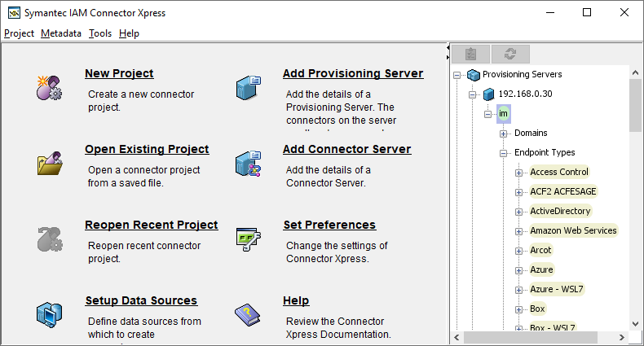Expand the ActiveDirectory endpoint type
This screenshot has height=346, width=644.
519,211
